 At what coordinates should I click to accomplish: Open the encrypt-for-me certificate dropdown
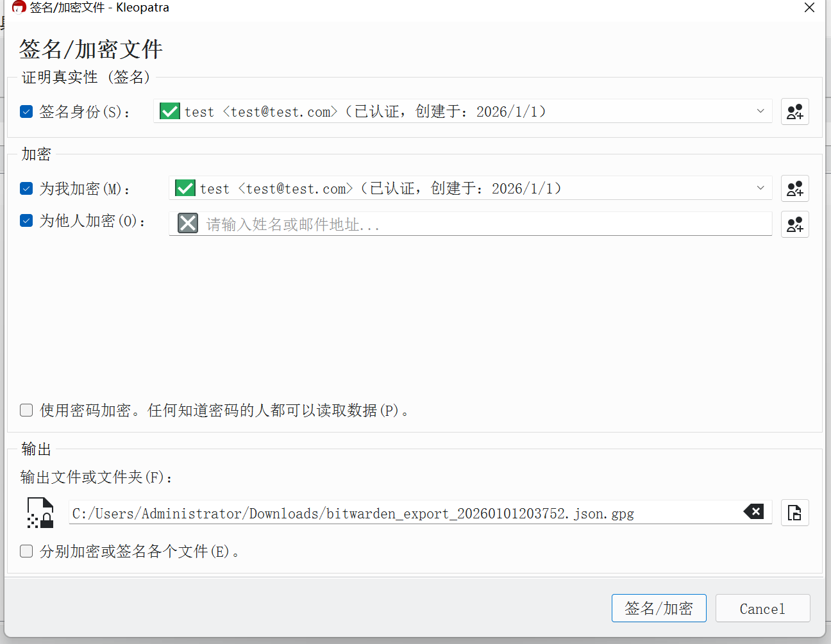coord(760,188)
